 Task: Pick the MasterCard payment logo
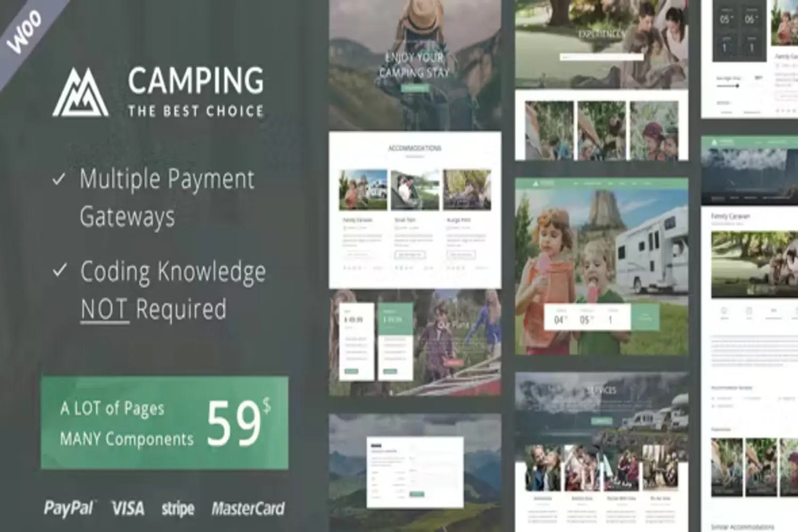(x=248, y=509)
